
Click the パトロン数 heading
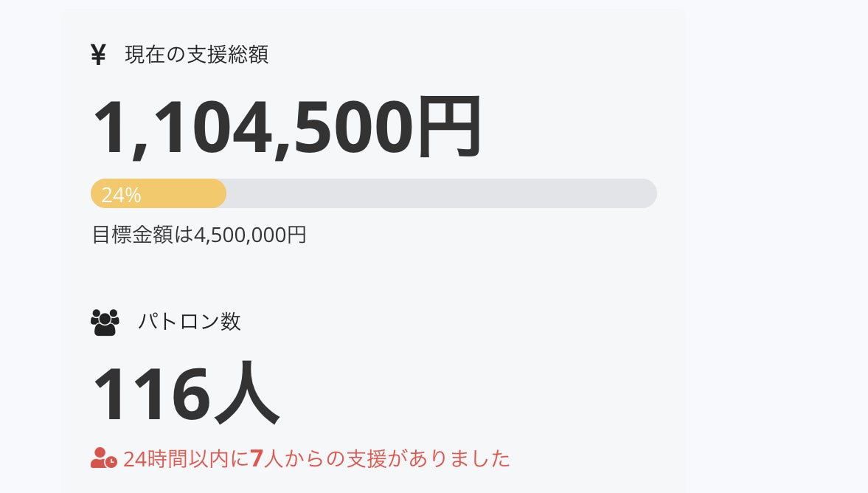189,322
